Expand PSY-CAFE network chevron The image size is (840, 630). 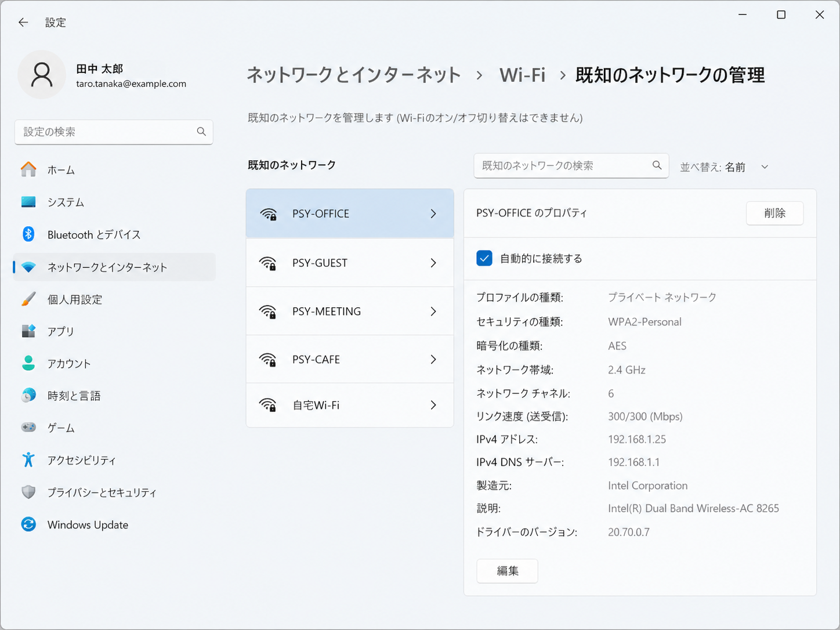tap(433, 360)
